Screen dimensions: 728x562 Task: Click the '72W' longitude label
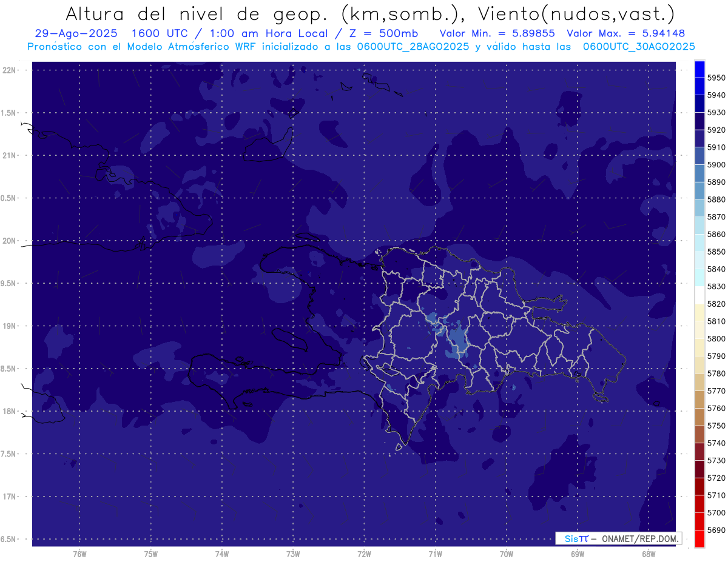tap(364, 554)
